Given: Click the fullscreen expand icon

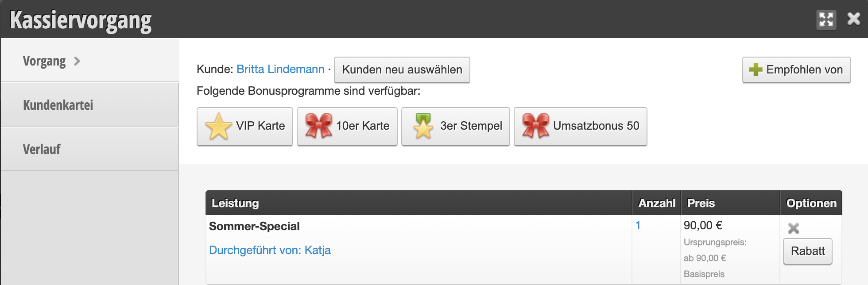Looking at the screenshot, I should click(826, 20).
